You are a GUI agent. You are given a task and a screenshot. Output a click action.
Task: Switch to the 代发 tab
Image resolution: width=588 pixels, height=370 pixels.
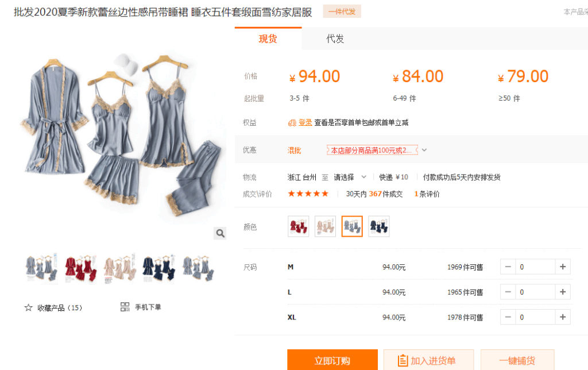pyautogui.click(x=335, y=39)
